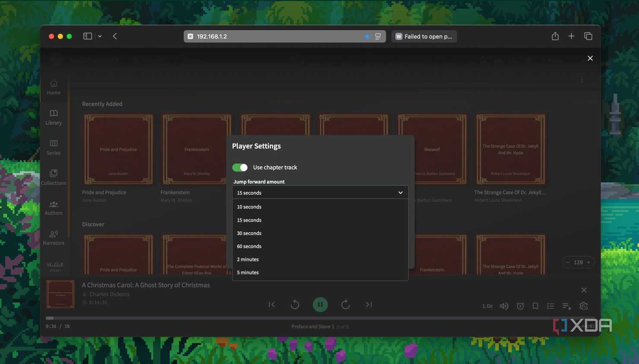Skip to the next chapter
This screenshot has width=639, height=364.
click(369, 304)
